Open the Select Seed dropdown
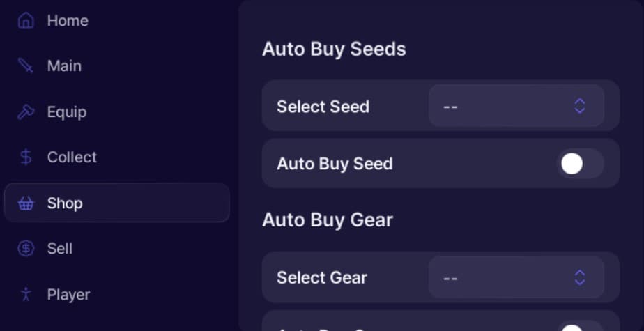The width and height of the screenshot is (644, 331). [516, 107]
